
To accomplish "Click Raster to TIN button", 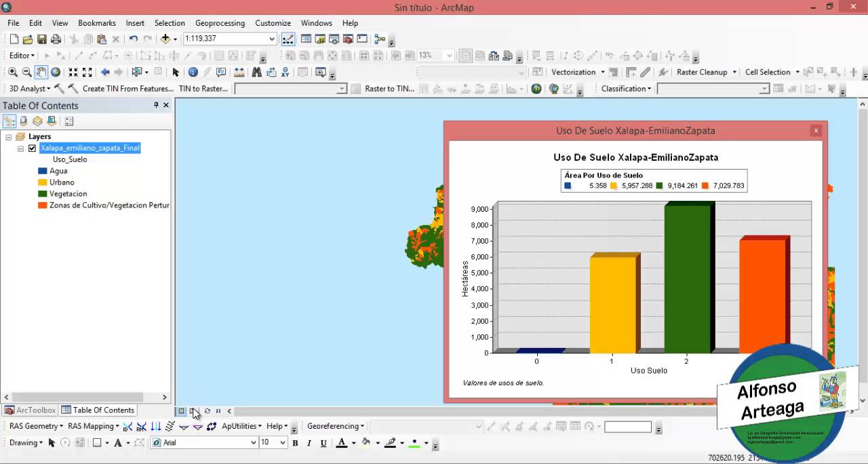I will point(389,88).
